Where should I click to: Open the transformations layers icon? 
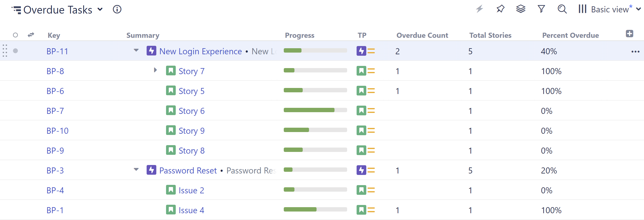(521, 9)
